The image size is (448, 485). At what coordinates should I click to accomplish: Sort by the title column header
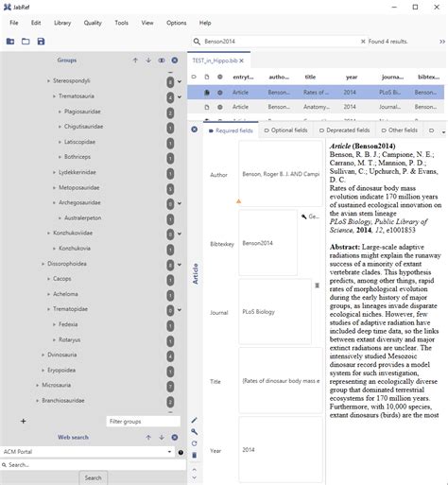(310, 77)
